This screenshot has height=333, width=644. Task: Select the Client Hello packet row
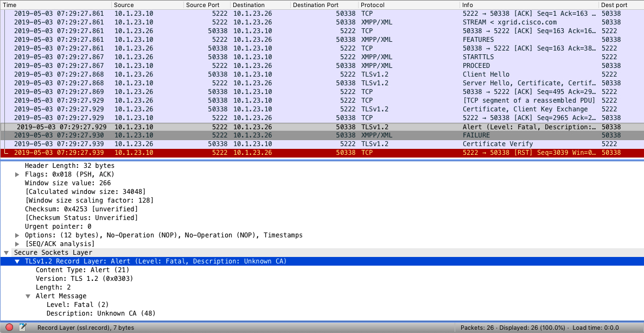point(322,74)
